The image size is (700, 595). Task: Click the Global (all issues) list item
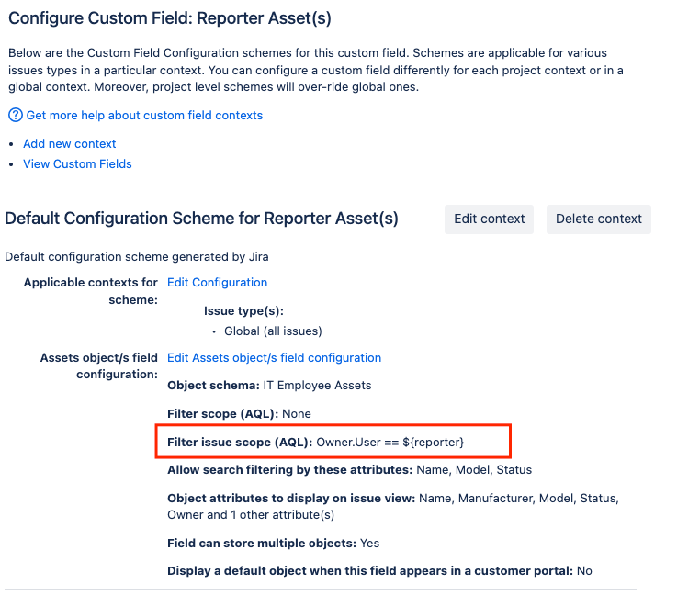tap(273, 331)
